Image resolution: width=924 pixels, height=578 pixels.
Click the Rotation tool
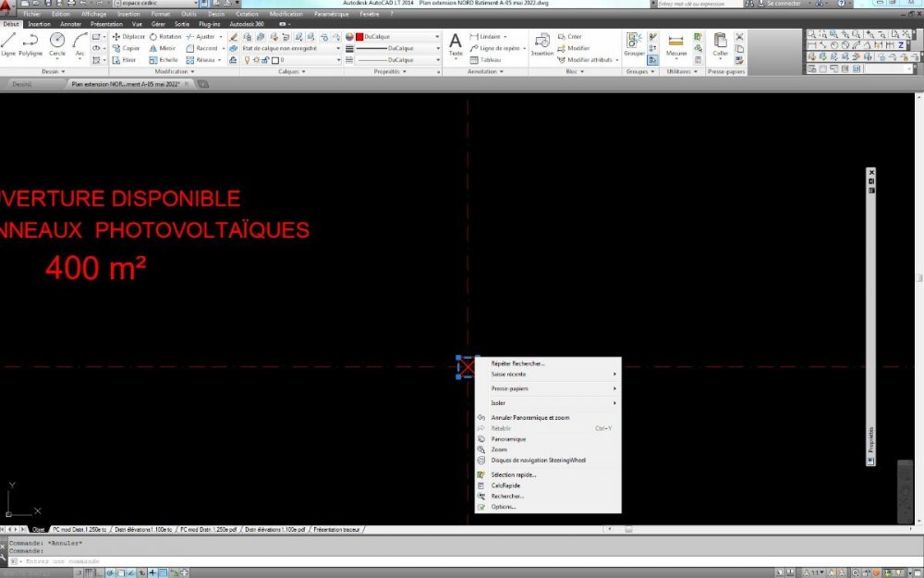165,37
